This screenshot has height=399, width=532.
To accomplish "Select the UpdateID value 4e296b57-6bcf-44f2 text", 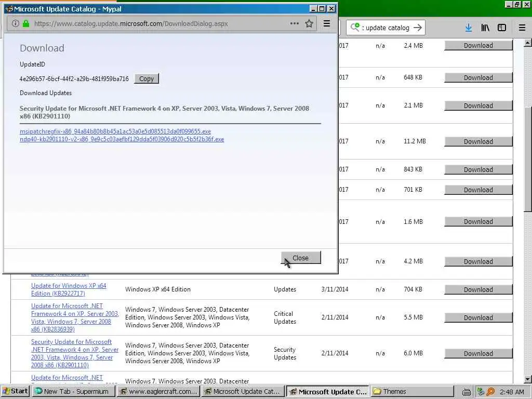I will [x=74, y=79].
